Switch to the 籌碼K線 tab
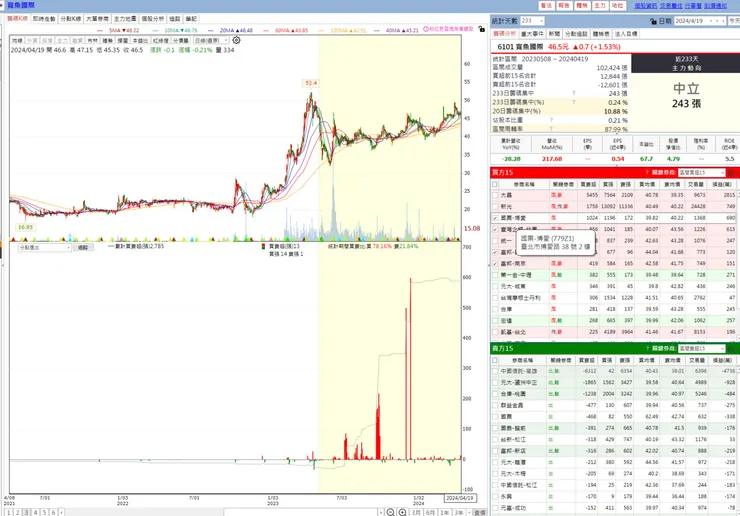The width and height of the screenshot is (740, 516). [x=17, y=18]
